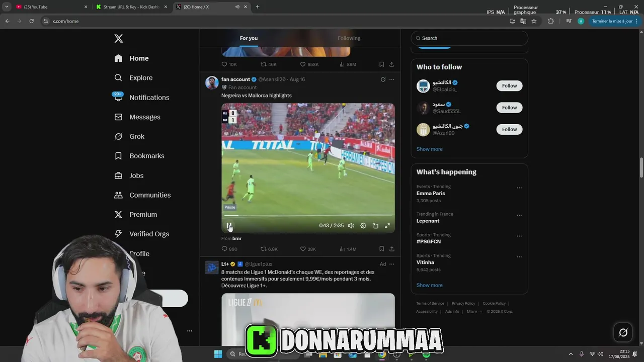Screen dimensions: 644x362
Task: Switch to the YouTube browser tab
Action: click(50, 7)
